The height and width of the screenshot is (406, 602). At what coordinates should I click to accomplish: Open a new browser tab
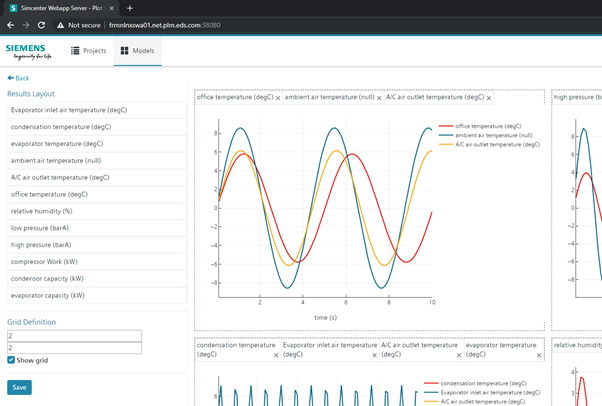tap(130, 8)
